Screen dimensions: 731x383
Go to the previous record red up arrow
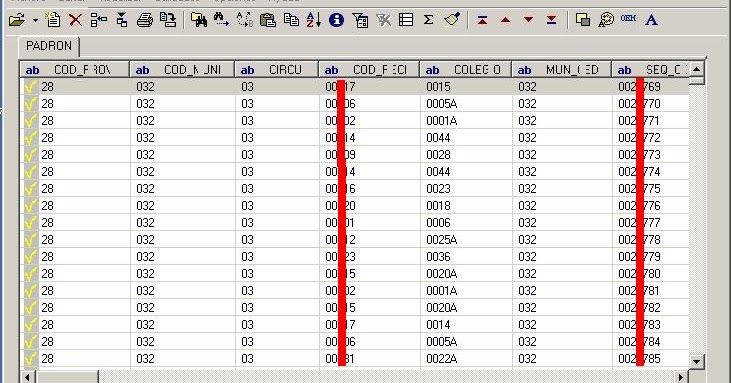505,20
